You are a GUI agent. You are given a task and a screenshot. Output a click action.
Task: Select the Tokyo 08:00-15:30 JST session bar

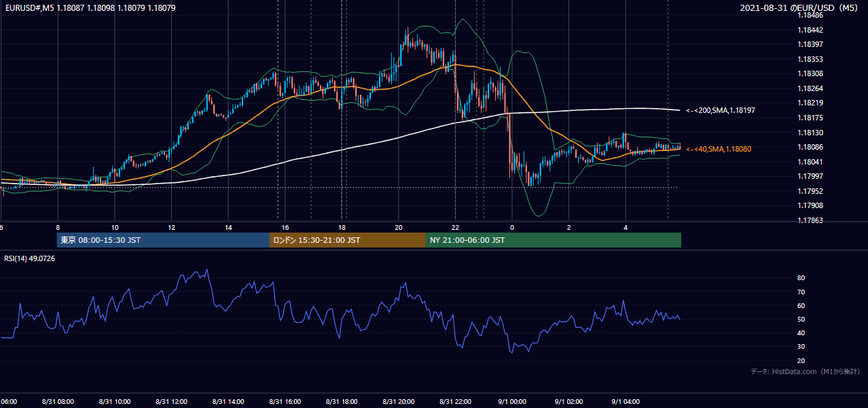click(x=163, y=240)
